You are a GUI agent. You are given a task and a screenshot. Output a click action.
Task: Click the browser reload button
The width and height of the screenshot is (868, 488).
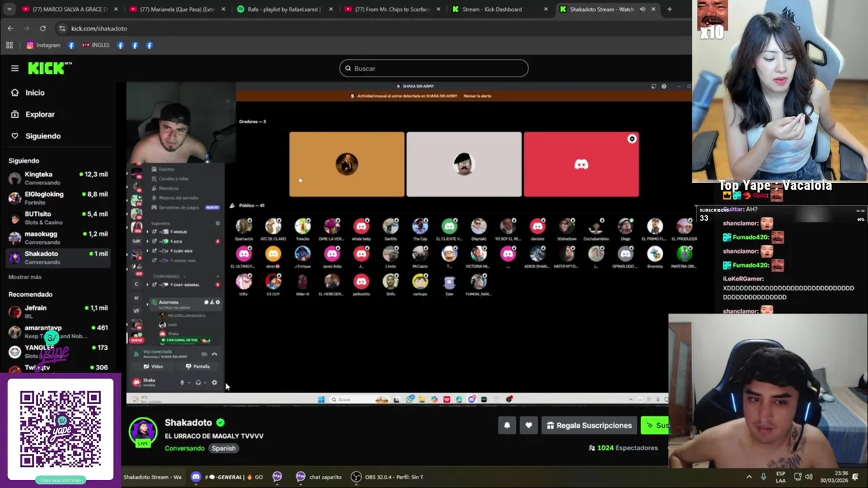(43, 28)
